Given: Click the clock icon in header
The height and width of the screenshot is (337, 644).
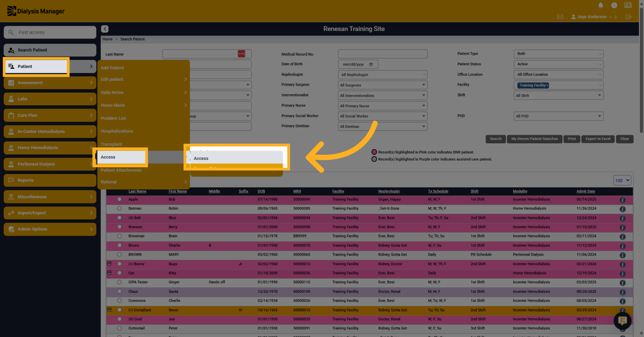Looking at the screenshot, I should click(x=614, y=5).
